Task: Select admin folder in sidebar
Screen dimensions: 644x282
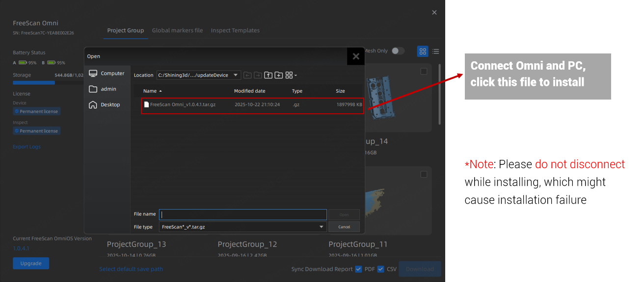Action: pos(103,89)
